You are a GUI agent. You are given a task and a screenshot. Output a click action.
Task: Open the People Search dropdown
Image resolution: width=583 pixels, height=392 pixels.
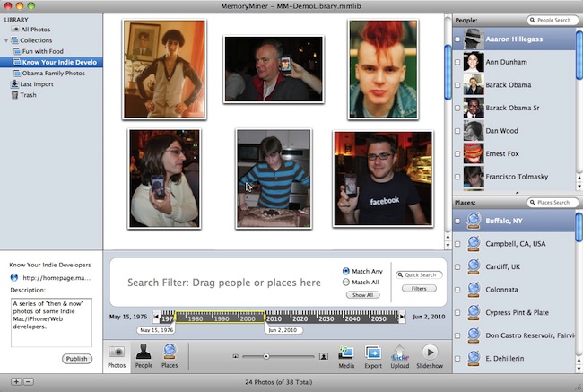[x=533, y=19]
